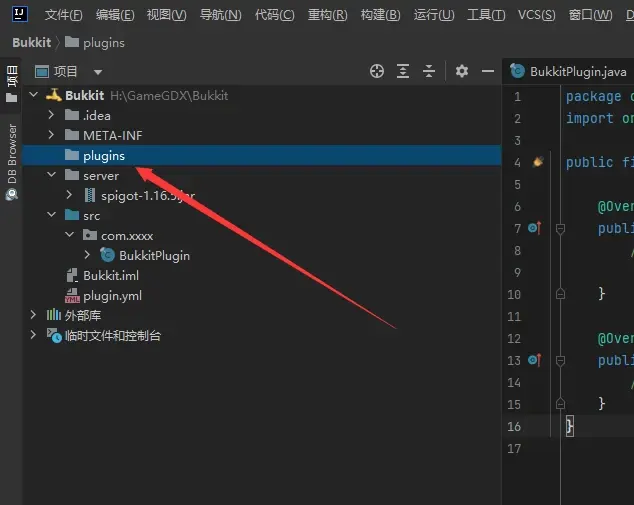
Task: Select the Bukkit project root row
Action: [x=262, y=95]
